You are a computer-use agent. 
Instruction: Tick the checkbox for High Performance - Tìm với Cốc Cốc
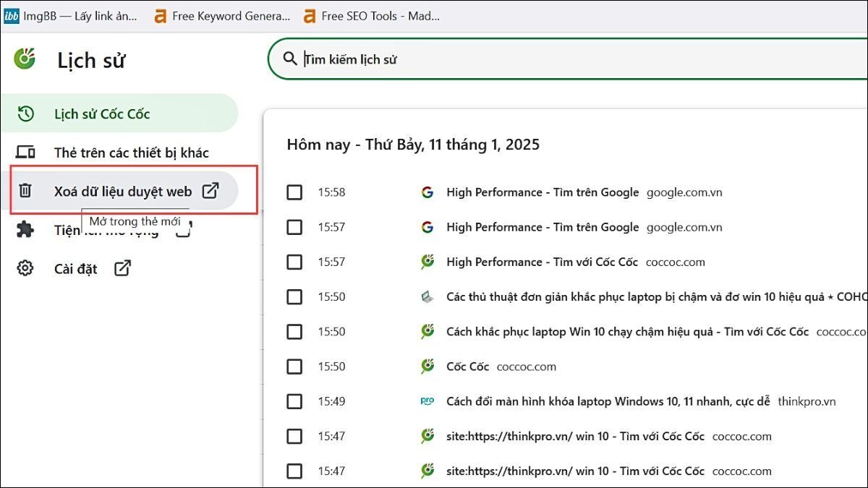[294, 262]
